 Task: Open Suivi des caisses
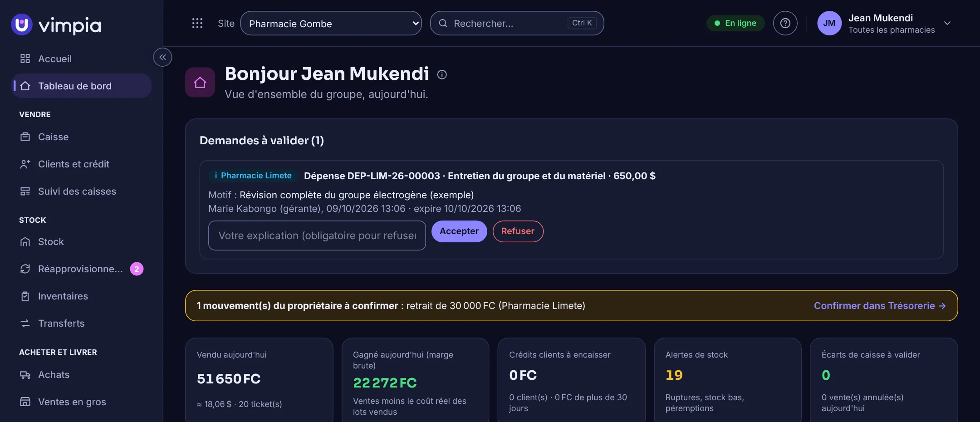[x=81, y=191]
